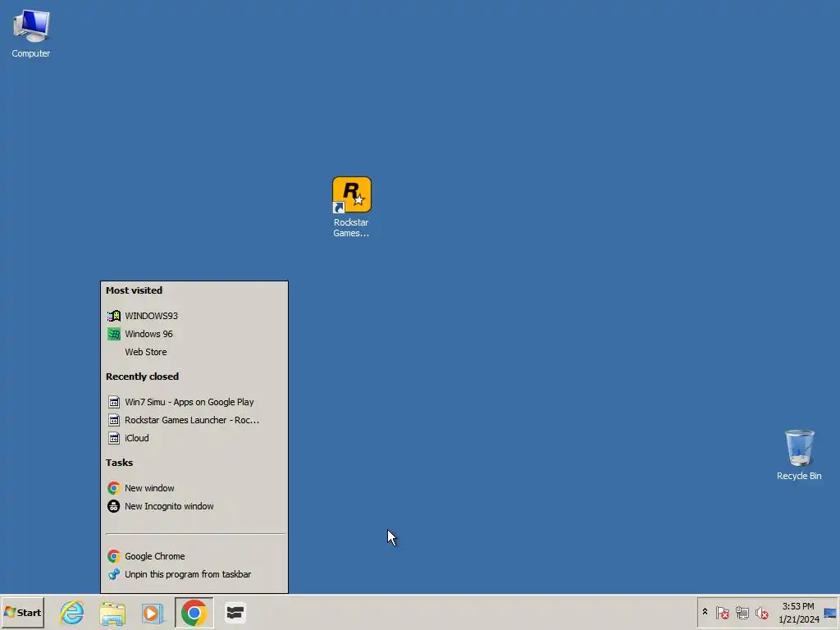The image size is (840, 630).
Task: Click the WINDOWS93 favicon in jump list
Action: click(113, 316)
